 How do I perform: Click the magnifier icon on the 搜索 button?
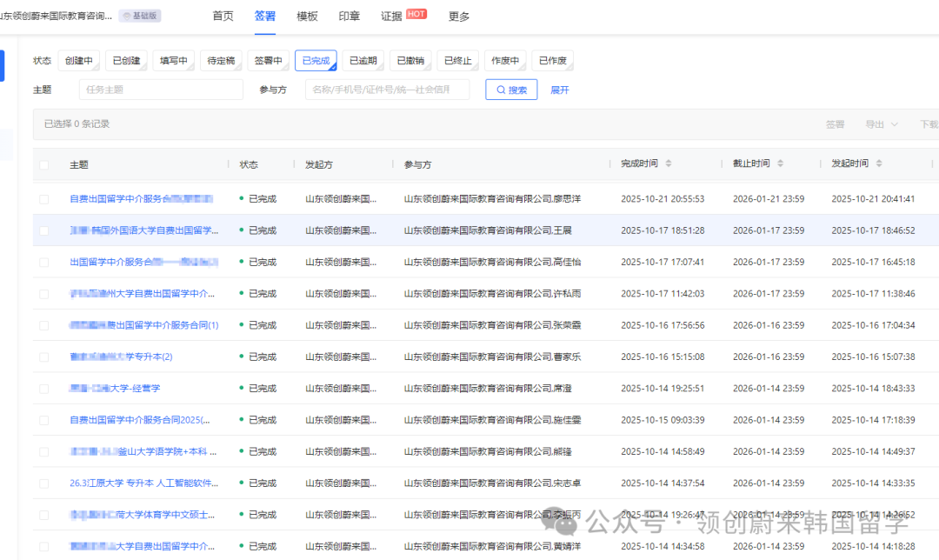point(500,89)
